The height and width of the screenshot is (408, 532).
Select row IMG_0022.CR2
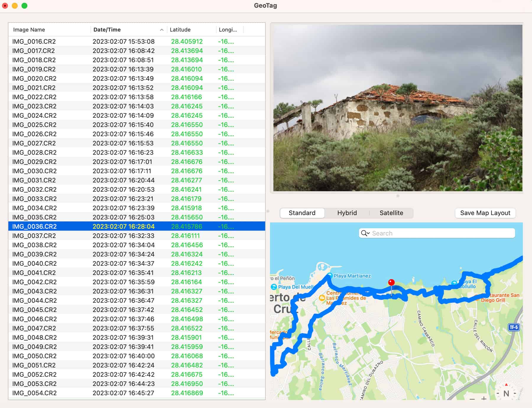tap(137, 97)
